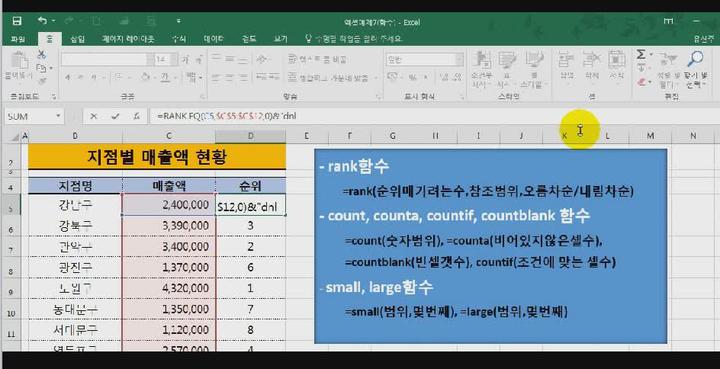Viewport: 720px width, 369px height.
Task: Open the number format combo box
Action: [425, 60]
